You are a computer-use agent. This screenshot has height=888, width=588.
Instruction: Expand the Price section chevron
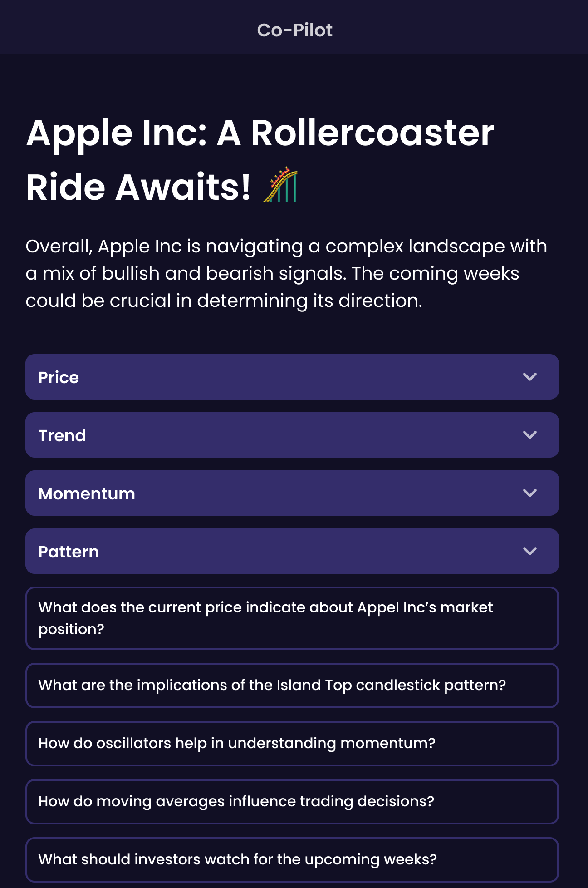point(530,377)
